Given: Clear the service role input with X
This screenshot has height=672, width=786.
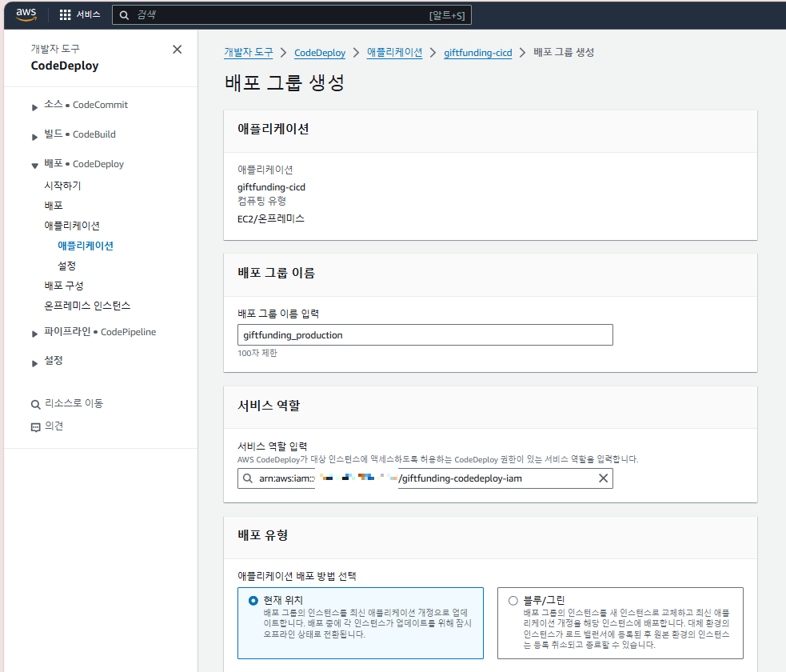Looking at the screenshot, I should pyautogui.click(x=603, y=478).
